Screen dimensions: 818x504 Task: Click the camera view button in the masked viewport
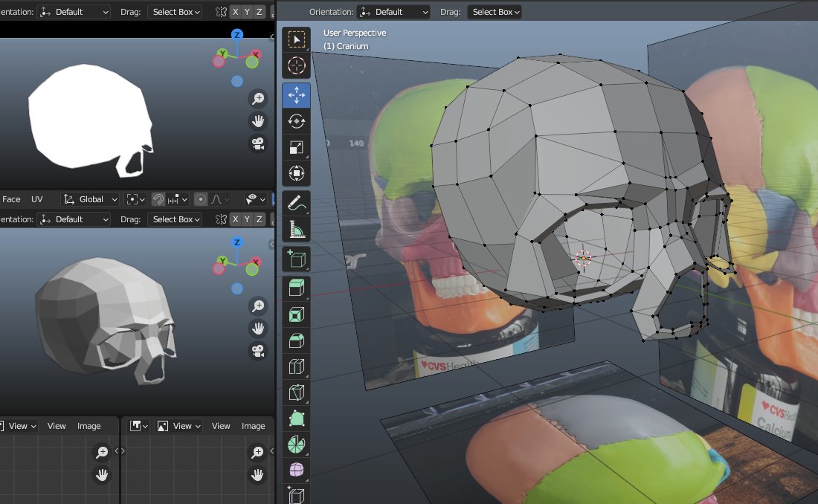point(257,144)
